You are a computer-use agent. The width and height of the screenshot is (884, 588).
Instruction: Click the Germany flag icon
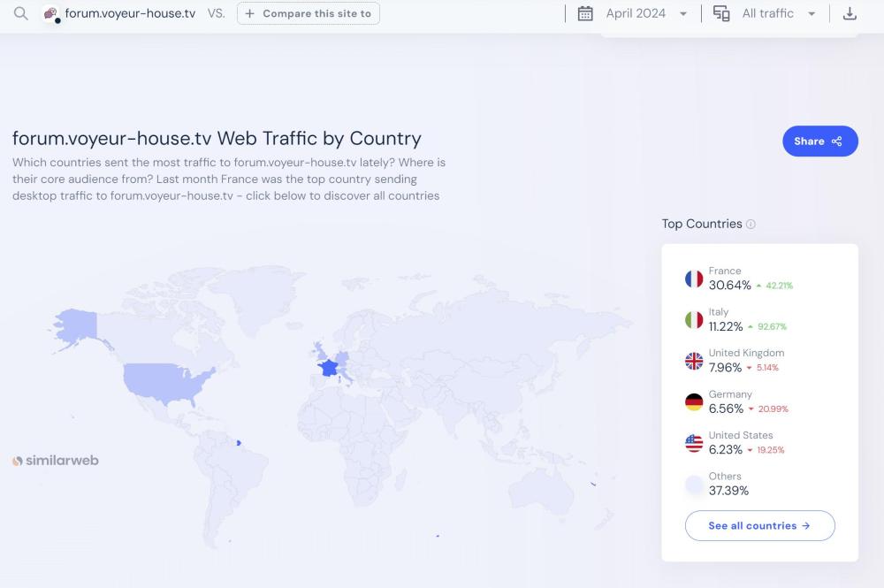[694, 402]
